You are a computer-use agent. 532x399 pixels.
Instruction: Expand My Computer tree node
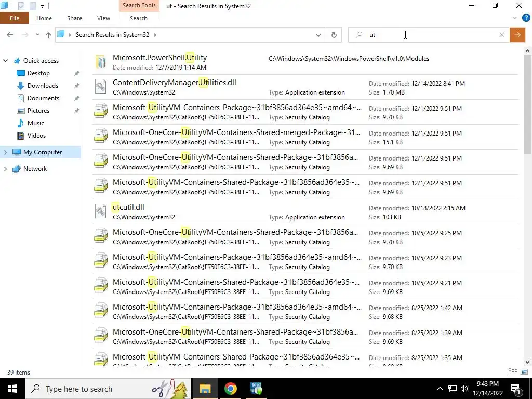[x=5, y=152]
